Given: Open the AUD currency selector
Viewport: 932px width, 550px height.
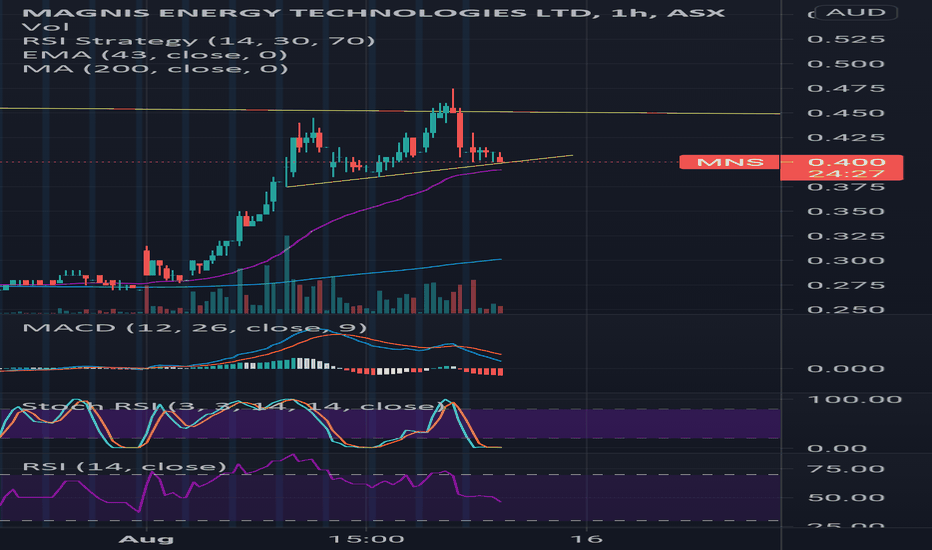Looking at the screenshot, I should [856, 12].
